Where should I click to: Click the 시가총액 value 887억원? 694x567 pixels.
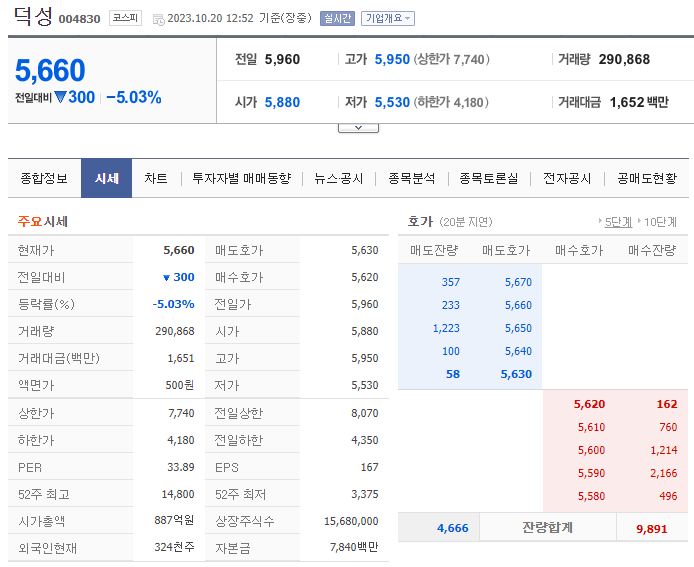coord(174,520)
